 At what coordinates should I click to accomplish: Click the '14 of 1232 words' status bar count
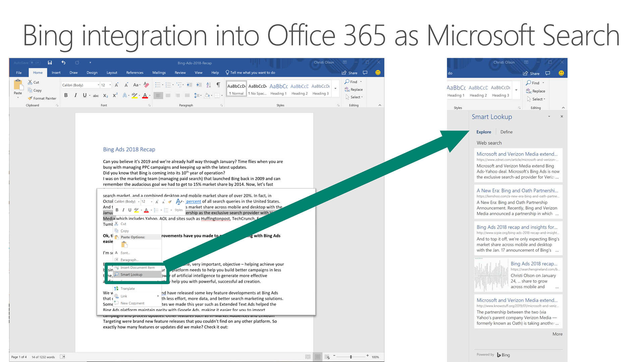click(43, 357)
